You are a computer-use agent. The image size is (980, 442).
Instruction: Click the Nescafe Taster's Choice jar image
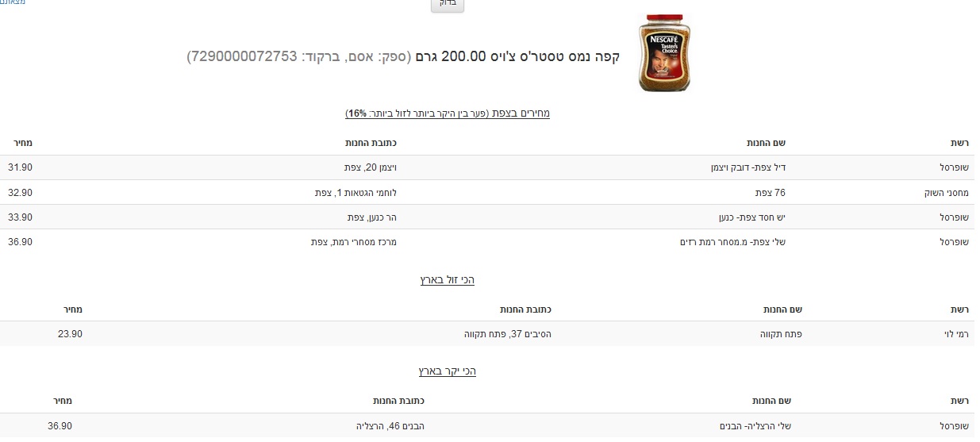tap(664, 53)
